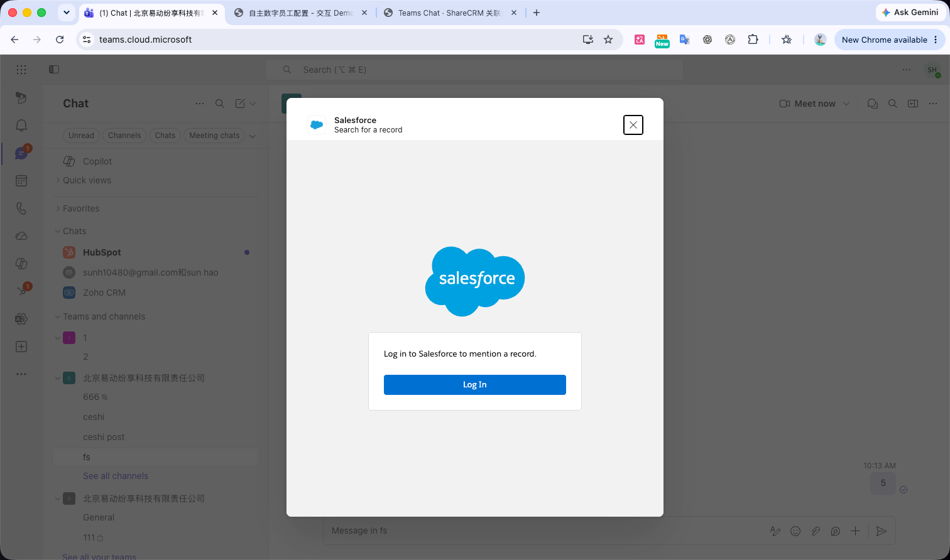The image size is (950, 560).
Task: Open the plus actions in compose box
Action: 855,531
